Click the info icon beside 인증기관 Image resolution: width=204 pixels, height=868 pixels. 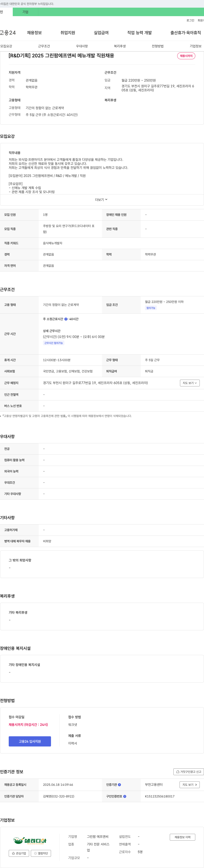[119, 785]
